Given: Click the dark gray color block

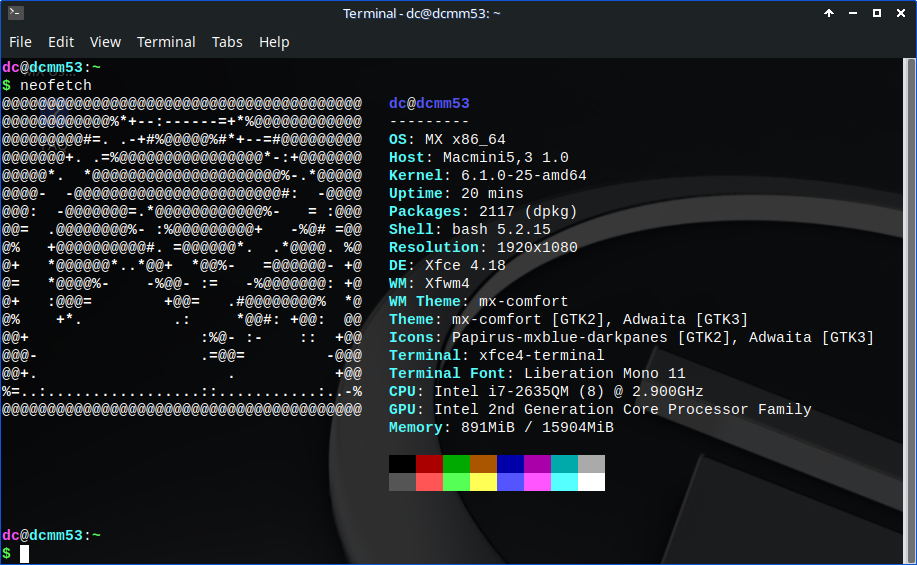Looking at the screenshot, I should click(x=402, y=482).
